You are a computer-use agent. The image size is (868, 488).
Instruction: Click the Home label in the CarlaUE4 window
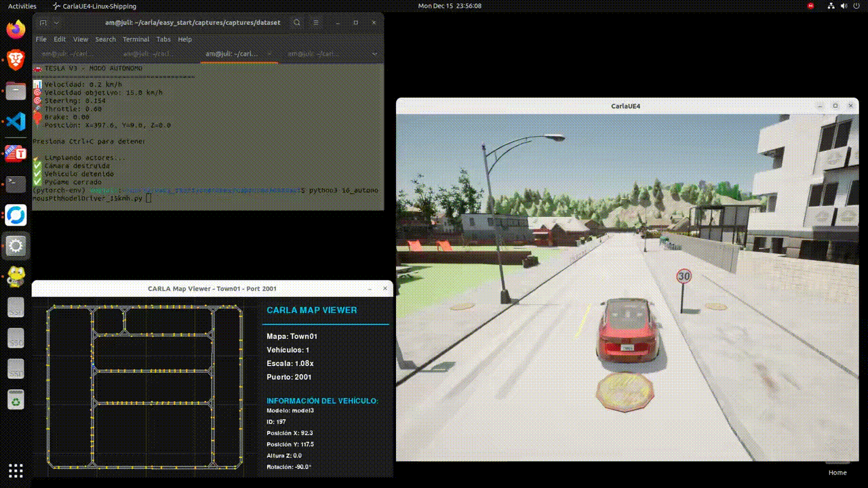837,472
